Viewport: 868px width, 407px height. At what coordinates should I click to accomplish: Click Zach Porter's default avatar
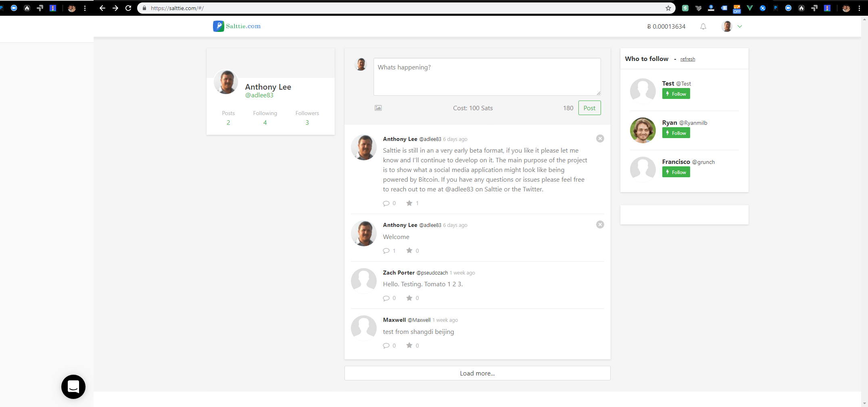click(x=364, y=281)
